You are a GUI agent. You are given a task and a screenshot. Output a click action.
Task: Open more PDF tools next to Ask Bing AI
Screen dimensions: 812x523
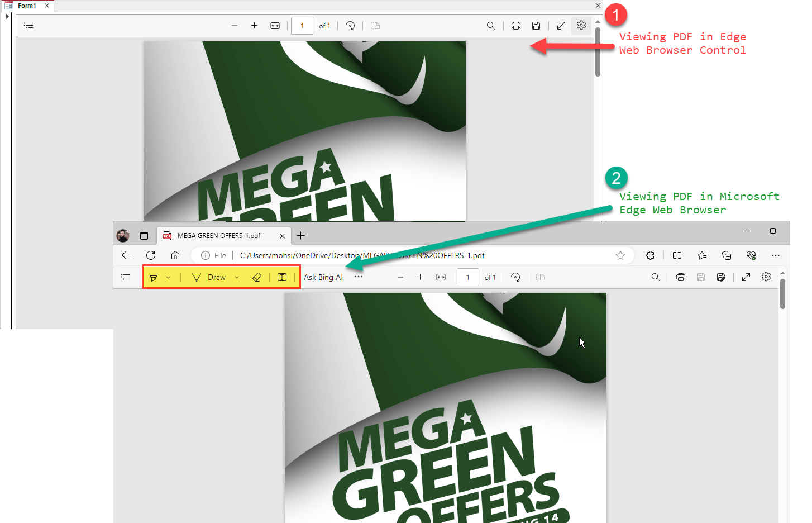(x=359, y=277)
